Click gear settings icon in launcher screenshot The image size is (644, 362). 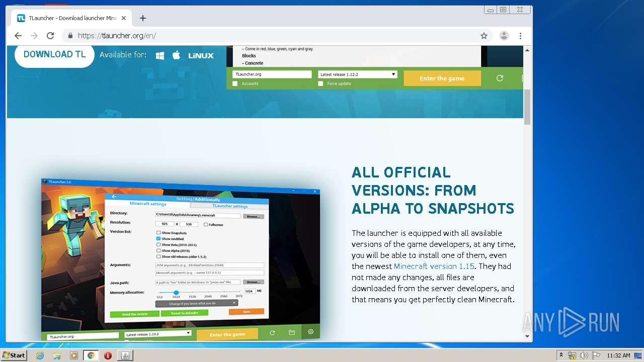tap(311, 332)
